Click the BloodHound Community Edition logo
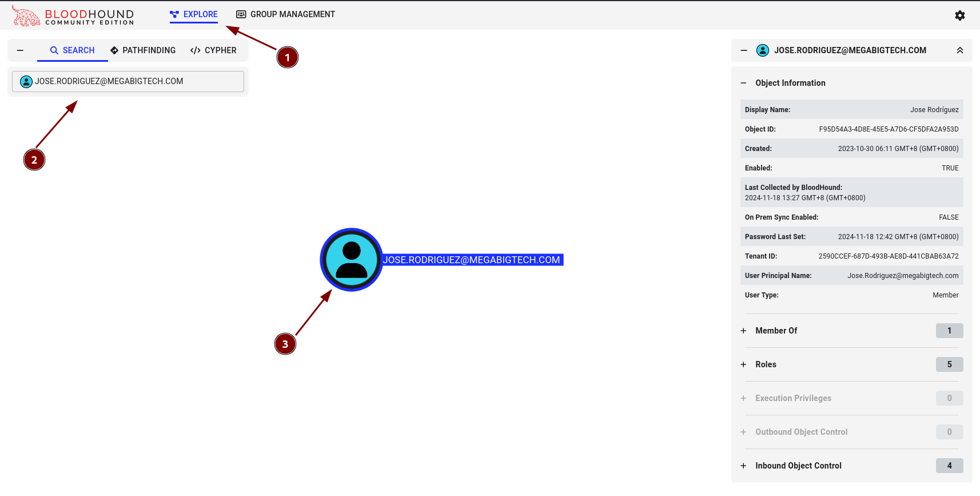This screenshot has height=496, width=980. point(73,16)
